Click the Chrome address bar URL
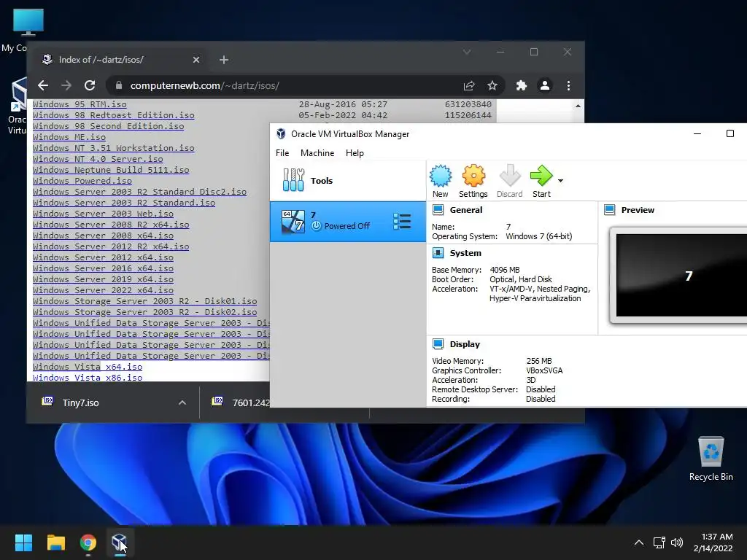This screenshot has width=747, height=560. coord(205,86)
